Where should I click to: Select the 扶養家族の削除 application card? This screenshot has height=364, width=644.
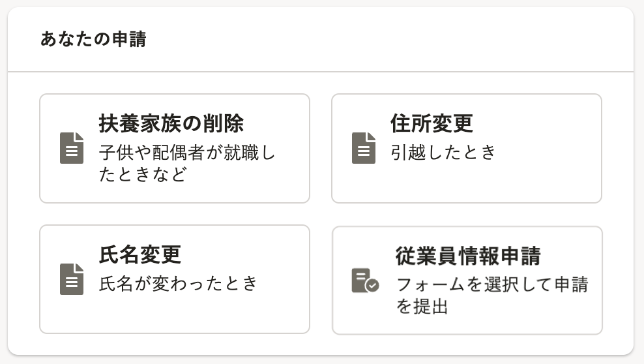(x=175, y=148)
